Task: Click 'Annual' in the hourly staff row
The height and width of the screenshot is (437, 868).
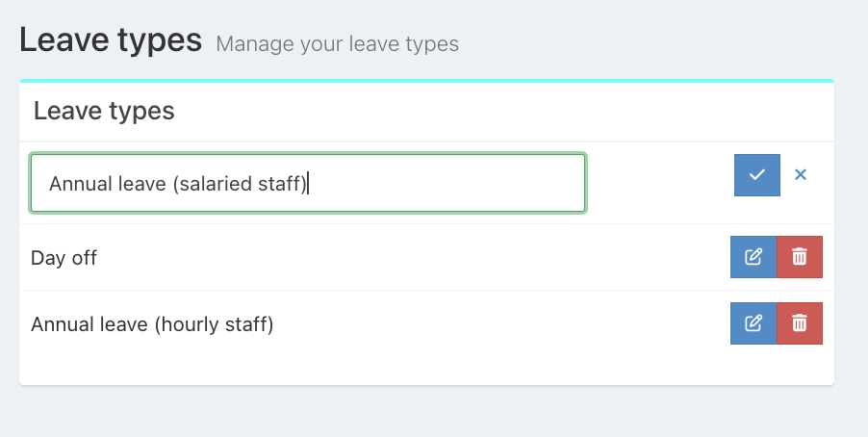Action: tap(61, 325)
